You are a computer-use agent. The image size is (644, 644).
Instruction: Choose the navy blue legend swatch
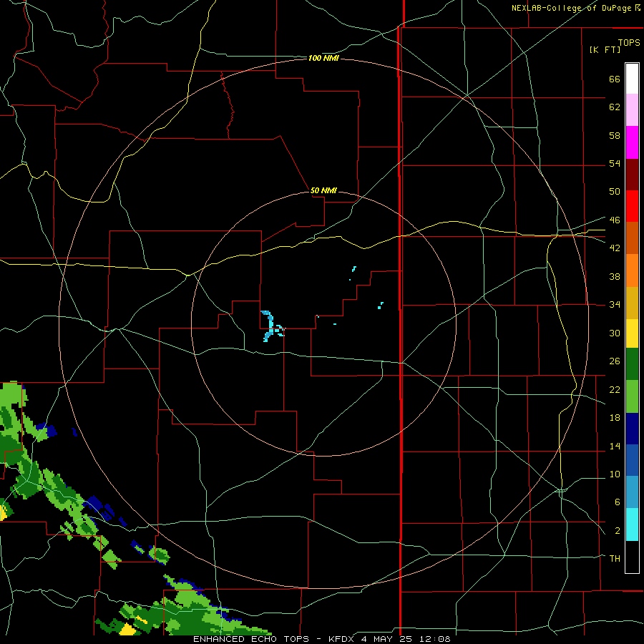pos(632,429)
